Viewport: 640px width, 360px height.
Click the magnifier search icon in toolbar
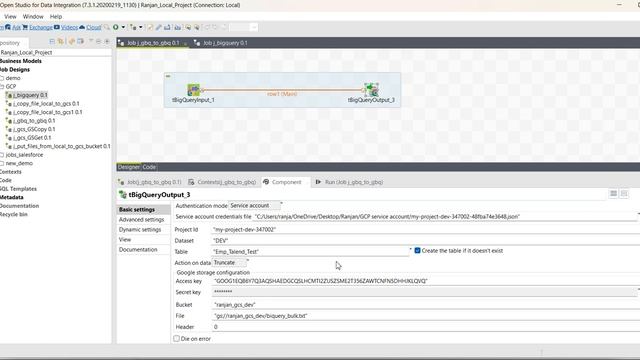[x=107, y=27]
